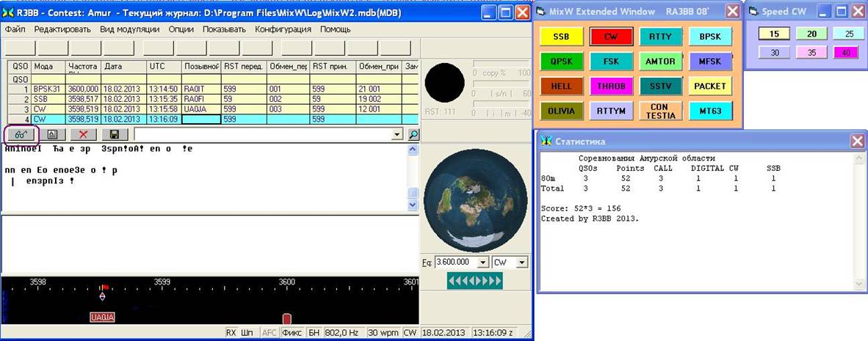Screen dimensions: 868x341
Task: Click the magenta THROB mode swatch
Action: click(610, 86)
